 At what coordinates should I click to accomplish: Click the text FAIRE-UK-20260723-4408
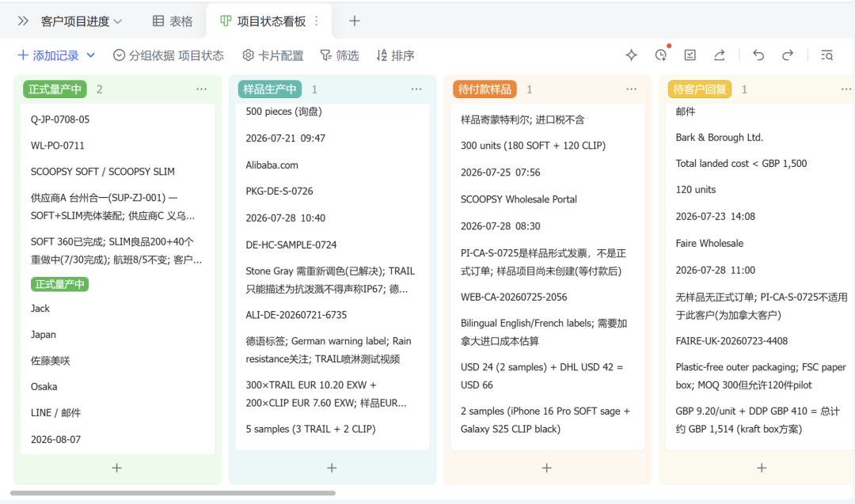tap(731, 341)
